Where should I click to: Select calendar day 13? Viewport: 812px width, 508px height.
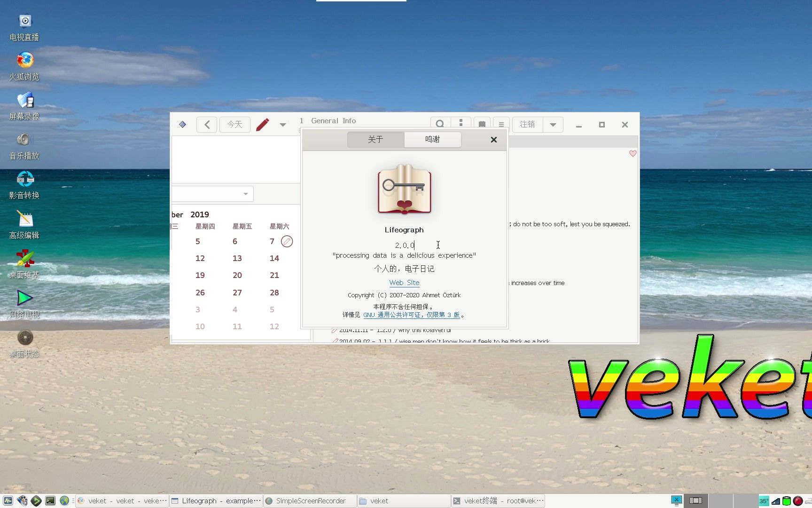click(237, 258)
